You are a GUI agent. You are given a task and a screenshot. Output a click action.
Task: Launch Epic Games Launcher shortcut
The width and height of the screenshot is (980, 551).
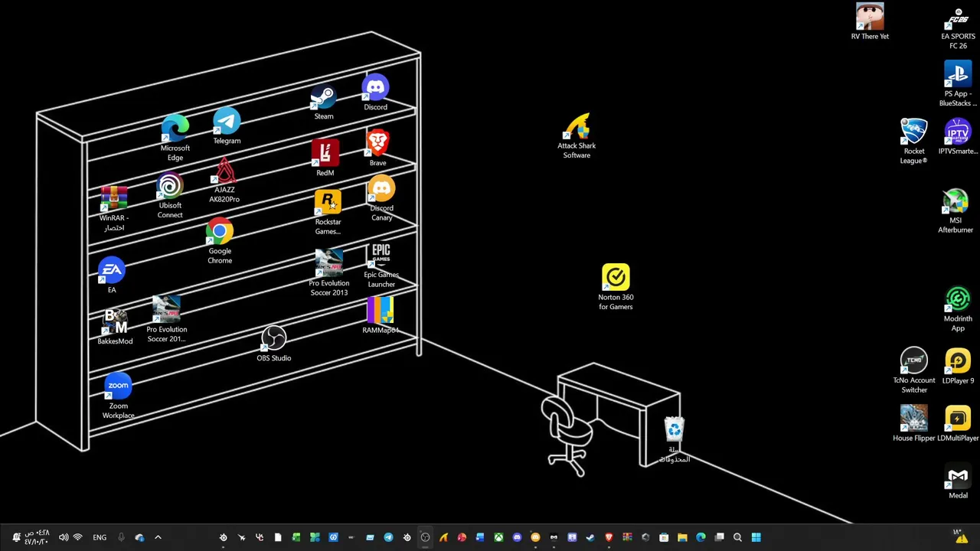coord(381,266)
